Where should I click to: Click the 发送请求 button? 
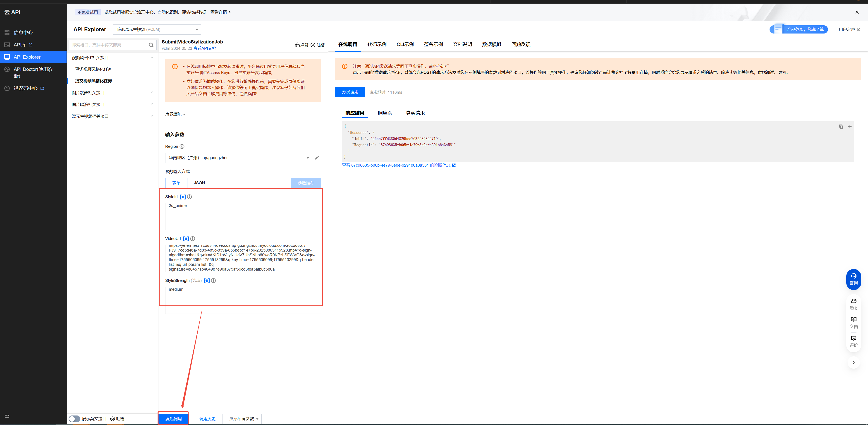350,92
